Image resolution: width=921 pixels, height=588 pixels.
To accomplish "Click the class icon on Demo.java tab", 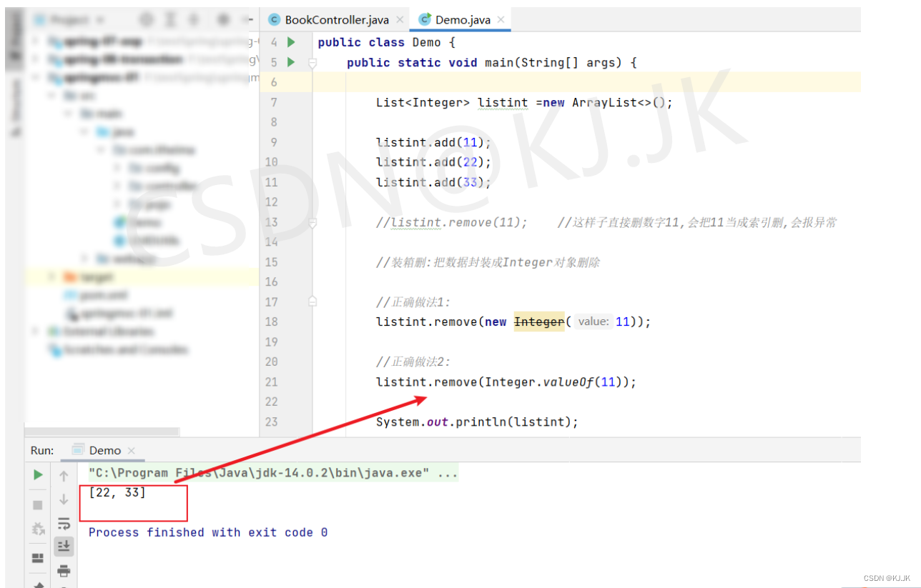I will pyautogui.click(x=425, y=19).
